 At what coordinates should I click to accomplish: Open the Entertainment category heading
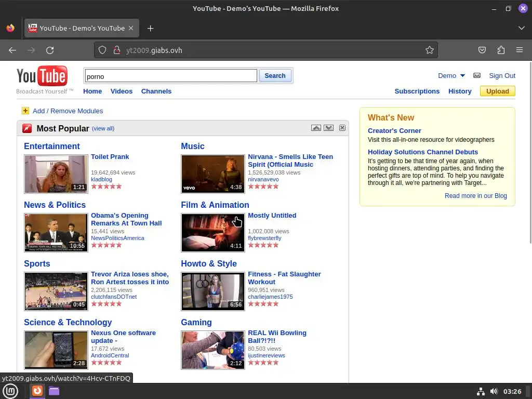pyautogui.click(x=52, y=146)
